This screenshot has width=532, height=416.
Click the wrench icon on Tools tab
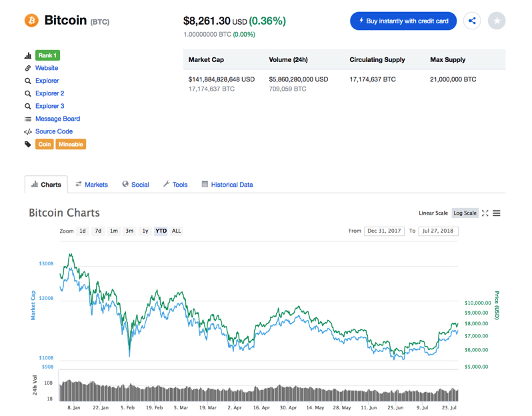[166, 184]
